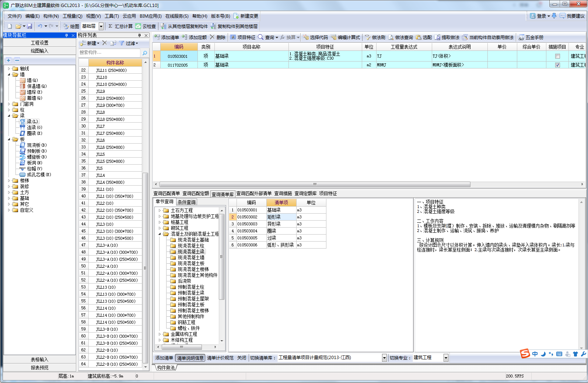Viewport: 588px width, 383px height.
Task: Run 汇总计算 summary calculation
Action: pos(120,26)
